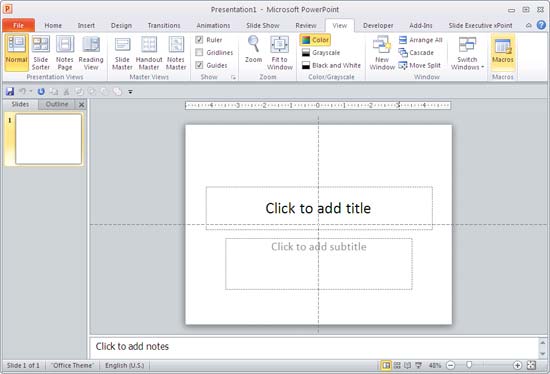
Task: Switch to the Home ribbon tab
Action: [53, 26]
